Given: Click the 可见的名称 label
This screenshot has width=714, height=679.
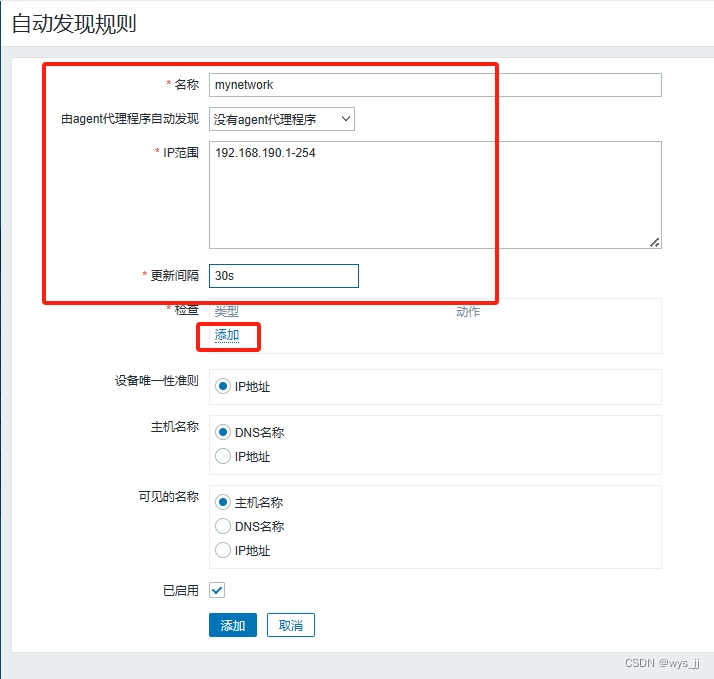Looking at the screenshot, I should [x=169, y=496].
